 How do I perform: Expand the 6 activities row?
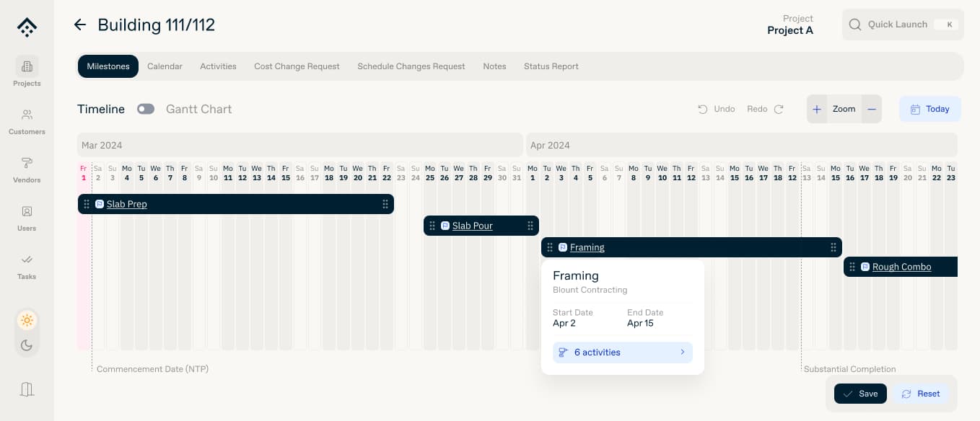622,353
